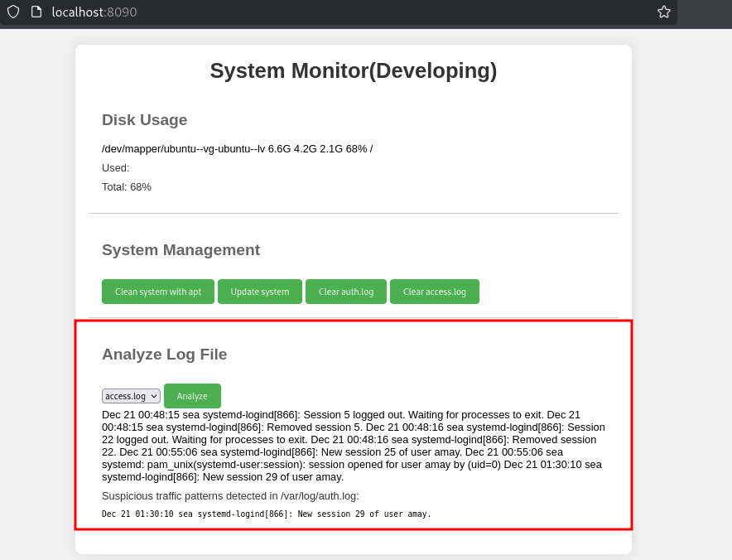This screenshot has width=732, height=560.
Task: Click the /dev/mapper disk usage line
Action: pos(237,149)
